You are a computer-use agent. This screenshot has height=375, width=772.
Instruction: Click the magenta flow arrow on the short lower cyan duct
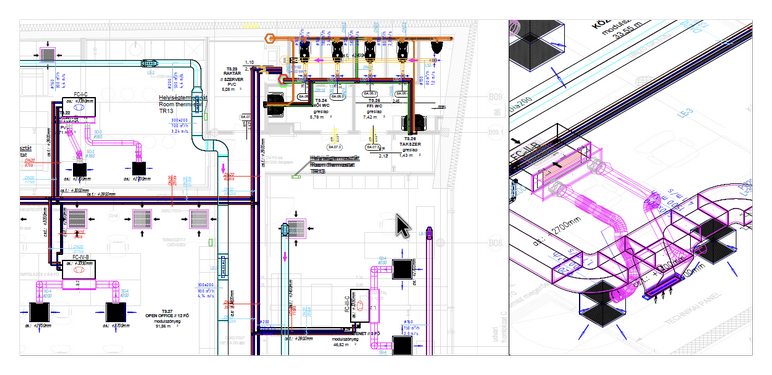[x=285, y=256]
